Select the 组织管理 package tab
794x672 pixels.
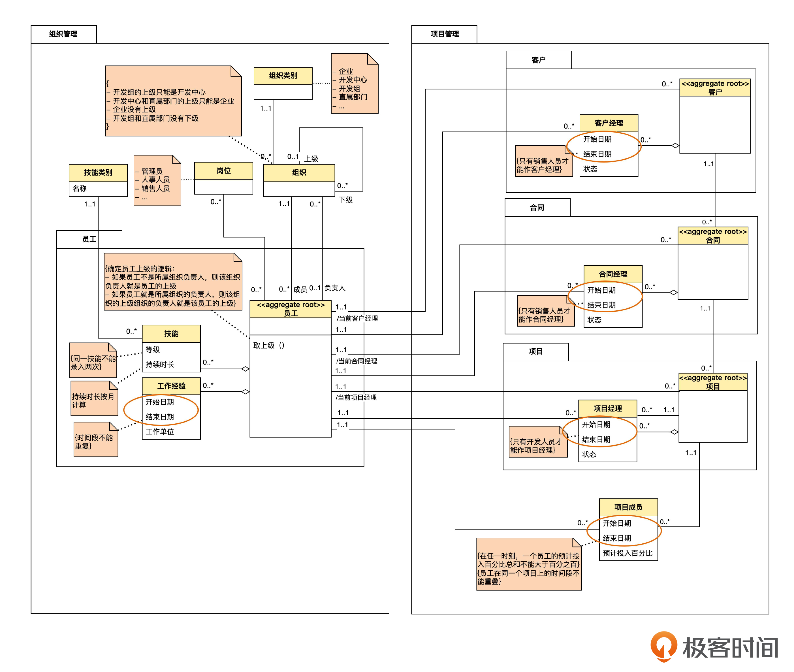(x=63, y=34)
